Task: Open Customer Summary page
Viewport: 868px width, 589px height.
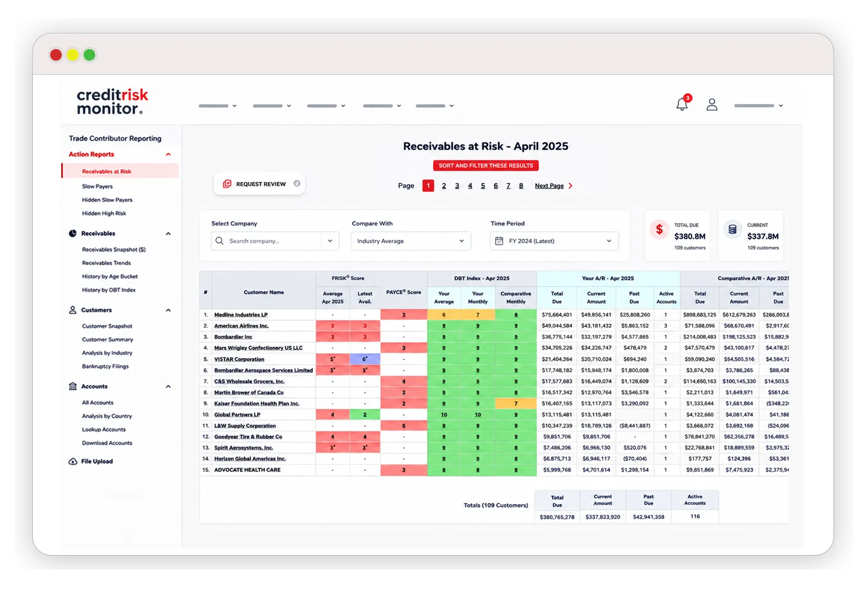Action: click(x=107, y=339)
